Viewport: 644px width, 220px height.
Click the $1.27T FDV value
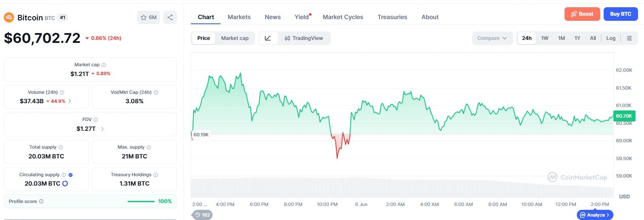tap(85, 129)
